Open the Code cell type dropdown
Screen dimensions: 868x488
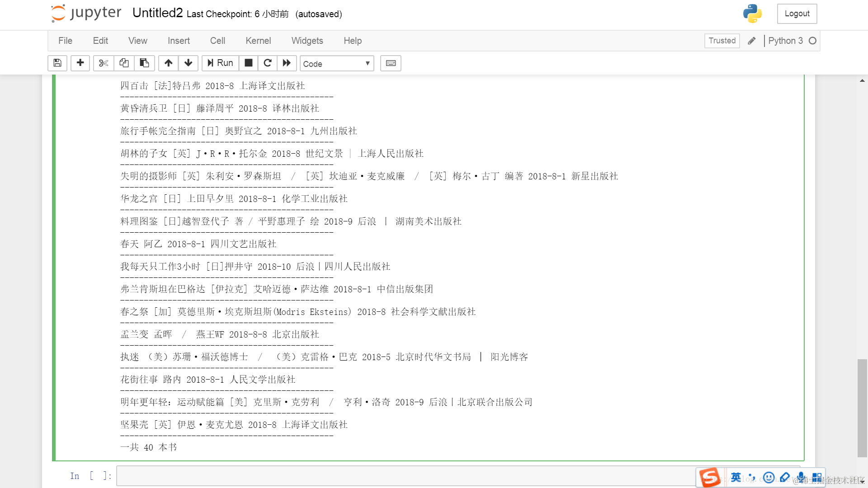(x=336, y=64)
